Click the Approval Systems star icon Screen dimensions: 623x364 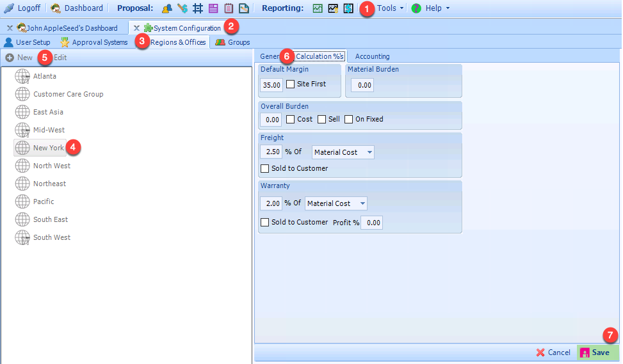[x=65, y=42]
